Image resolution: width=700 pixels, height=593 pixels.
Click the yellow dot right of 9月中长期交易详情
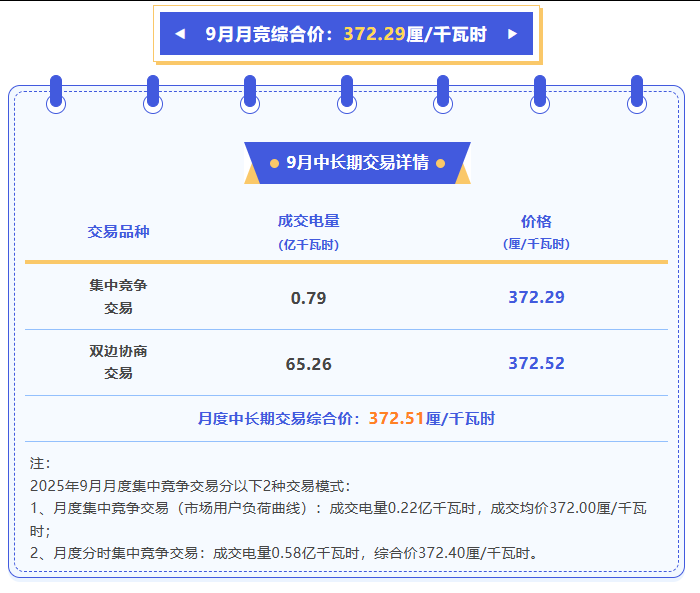click(x=440, y=163)
